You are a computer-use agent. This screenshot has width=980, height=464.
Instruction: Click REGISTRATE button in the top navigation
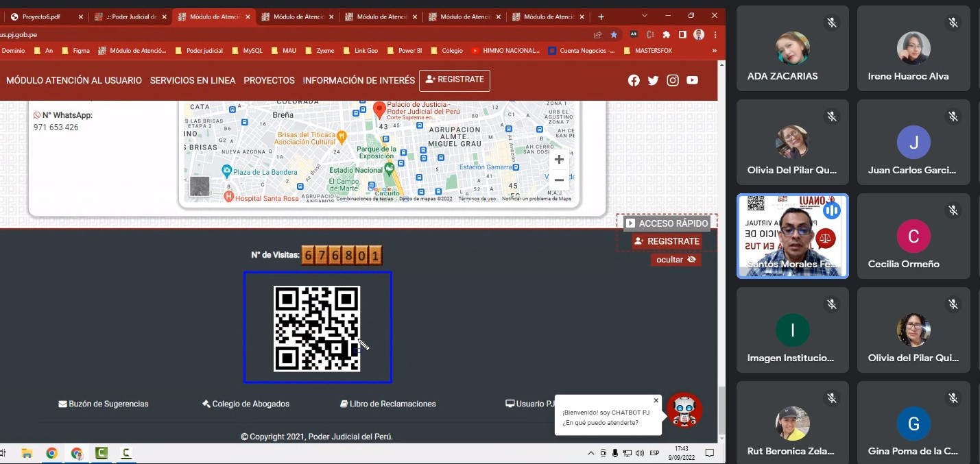455,80
